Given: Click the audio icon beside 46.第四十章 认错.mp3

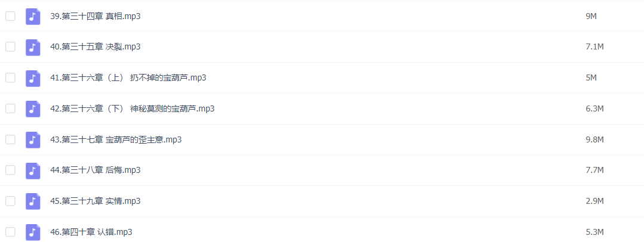Looking at the screenshot, I should coord(33,232).
